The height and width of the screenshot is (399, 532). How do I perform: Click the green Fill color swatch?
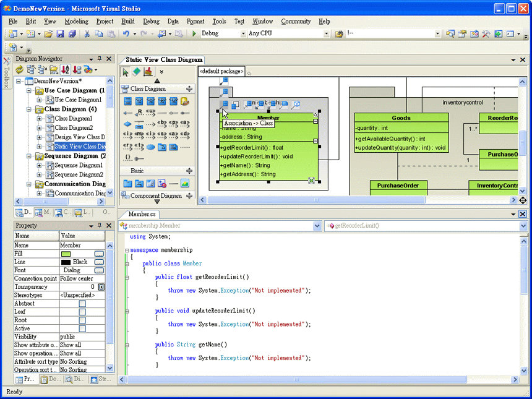[66, 254]
